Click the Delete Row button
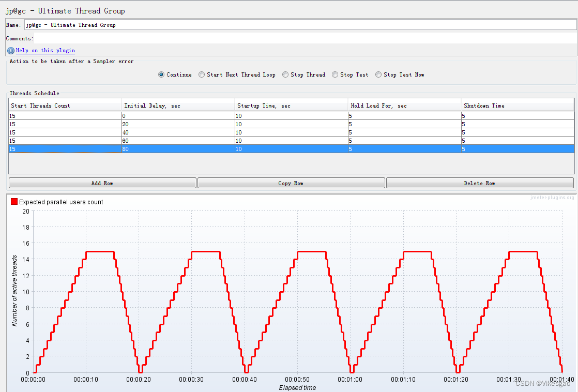This screenshot has height=392, width=578. [x=480, y=183]
